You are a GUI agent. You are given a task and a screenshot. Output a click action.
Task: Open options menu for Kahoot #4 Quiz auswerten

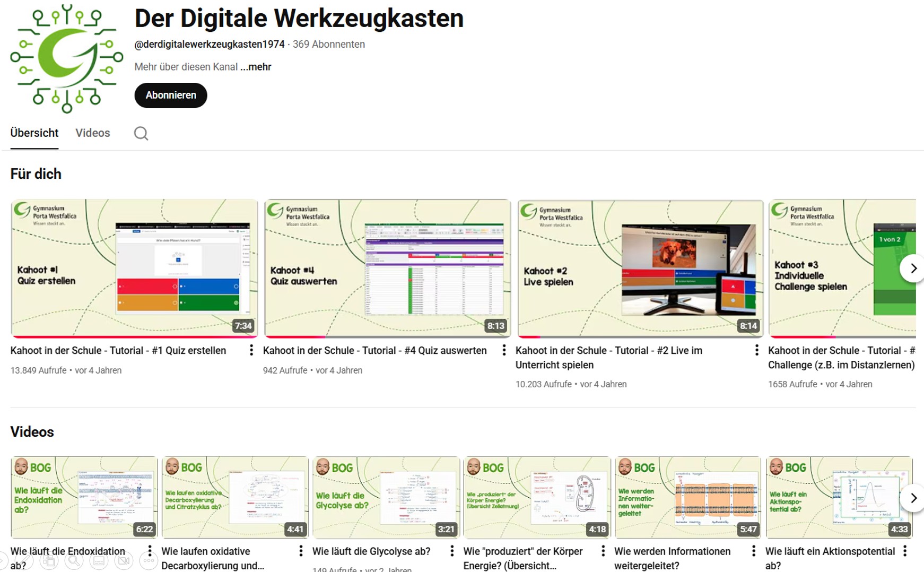(x=504, y=350)
